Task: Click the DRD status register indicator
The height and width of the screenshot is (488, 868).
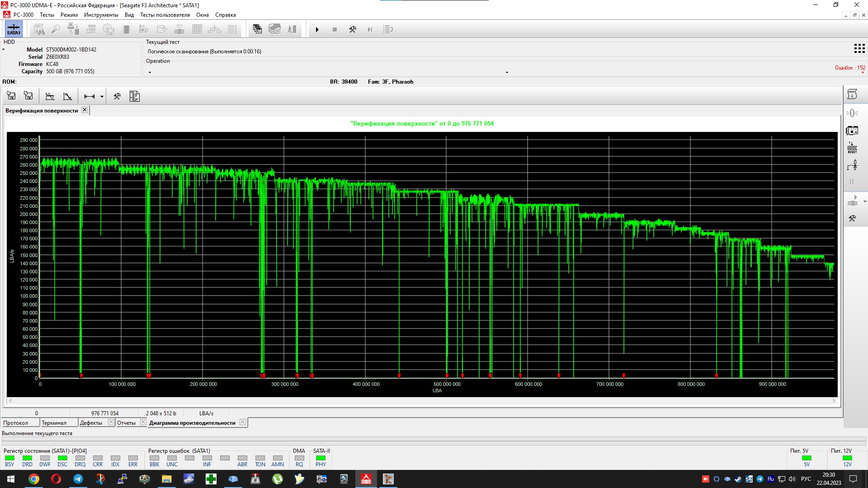Action: 27,458
